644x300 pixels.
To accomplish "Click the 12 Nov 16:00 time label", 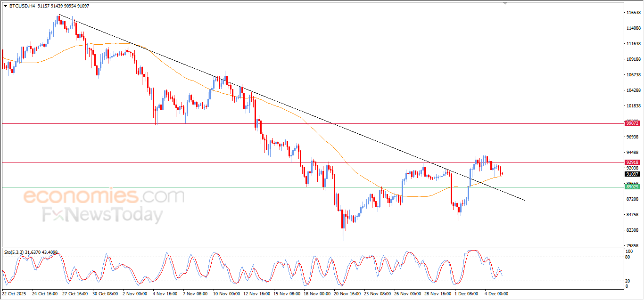I will 257,294.
